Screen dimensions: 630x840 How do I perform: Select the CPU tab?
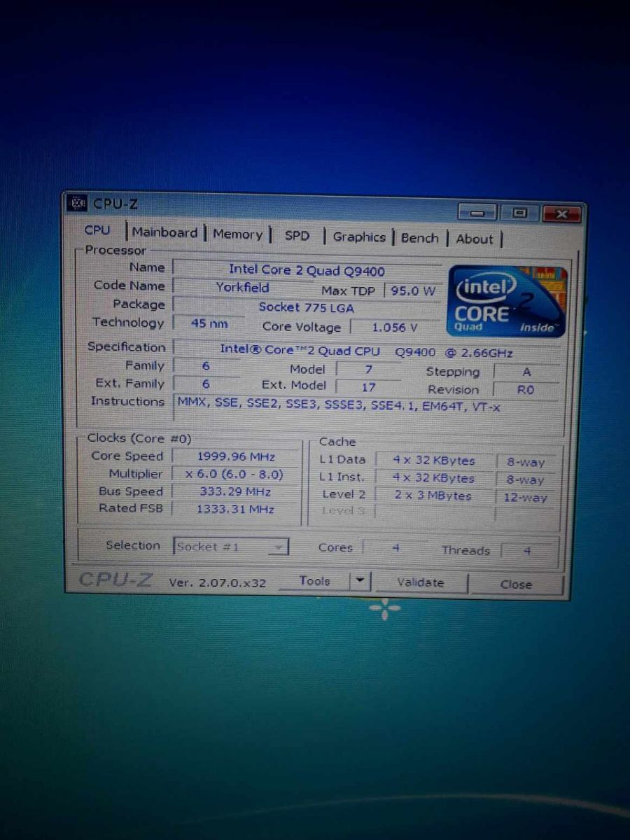point(97,230)
